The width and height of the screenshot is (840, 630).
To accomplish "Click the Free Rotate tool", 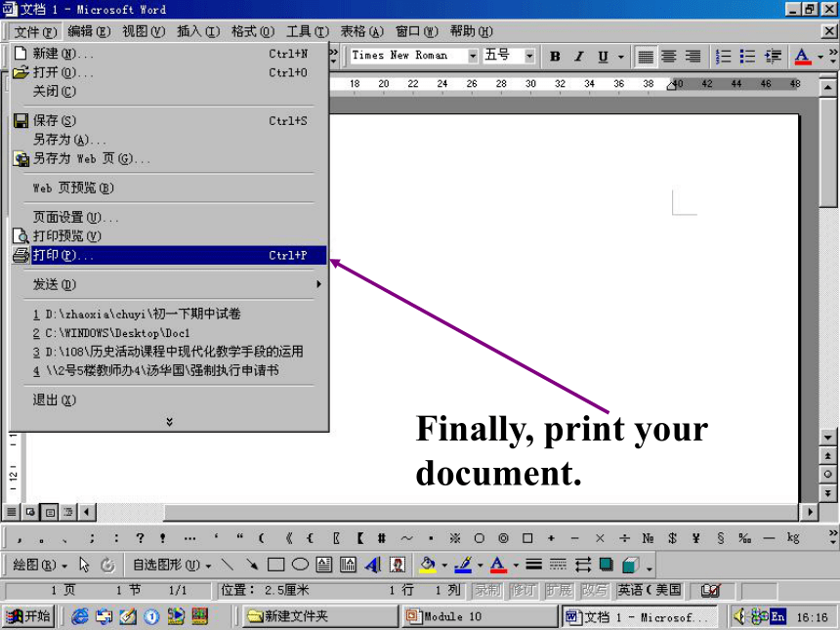I will (x=107, y=565).
